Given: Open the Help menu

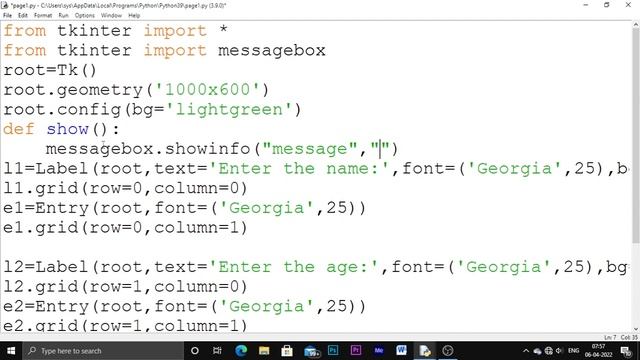Looking at the screenshot, I should (x=134, y=16).
